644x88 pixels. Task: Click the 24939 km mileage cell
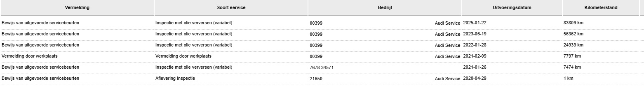573,45
